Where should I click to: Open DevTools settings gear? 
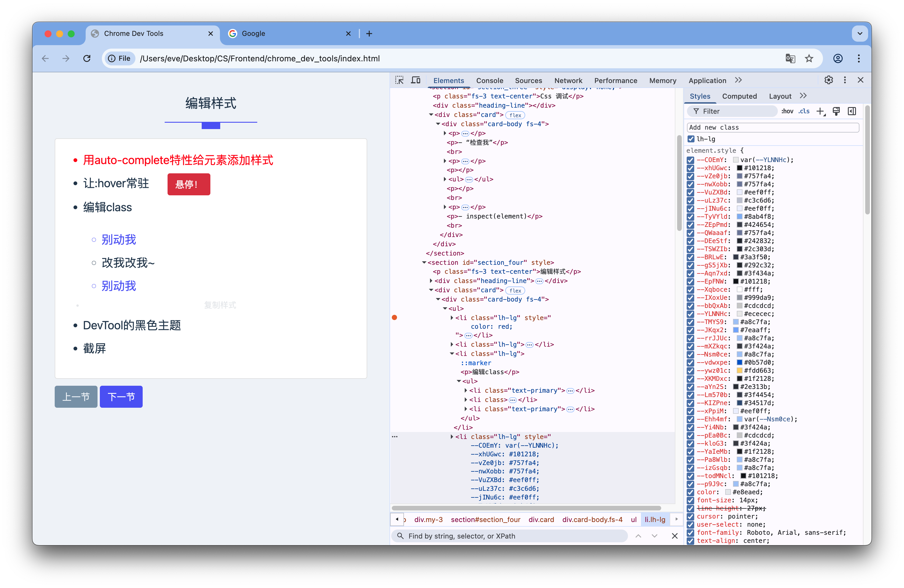tap(828, 80)
